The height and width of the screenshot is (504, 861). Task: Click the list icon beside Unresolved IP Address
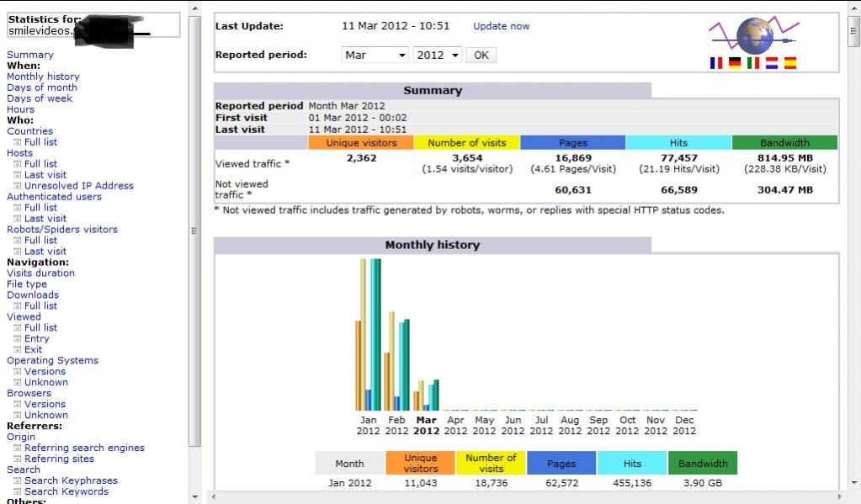pyautogui.click(x=17, y=186)
